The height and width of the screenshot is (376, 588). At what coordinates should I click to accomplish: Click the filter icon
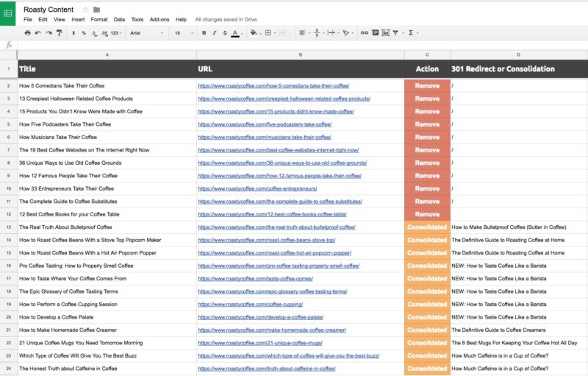coord(396,33)
